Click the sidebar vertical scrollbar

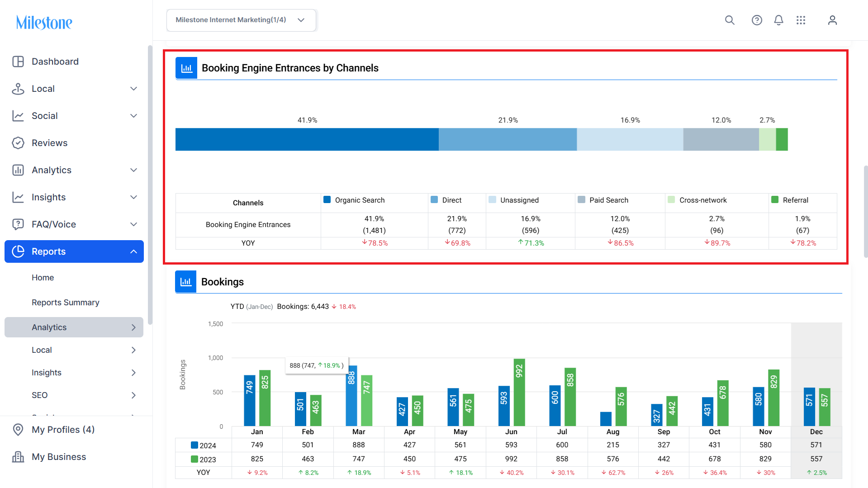pos(150,185)
